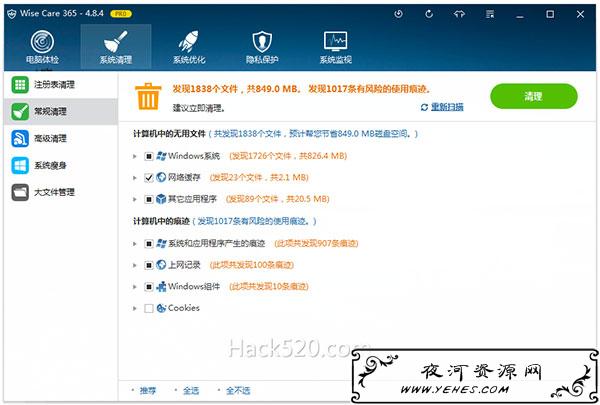Click the Wise Care 365 shield logo
This screenshot has height=405, width=600.
click(x=12, y=14)
